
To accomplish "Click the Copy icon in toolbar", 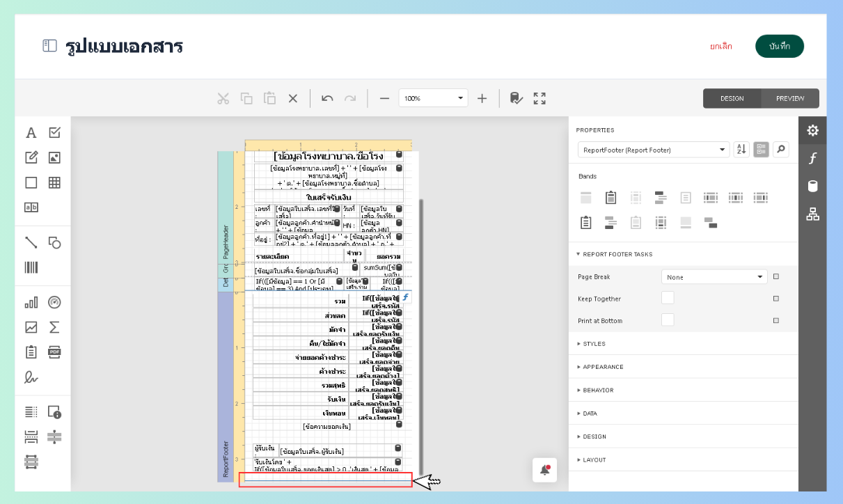I will click(x=246, y=98).
